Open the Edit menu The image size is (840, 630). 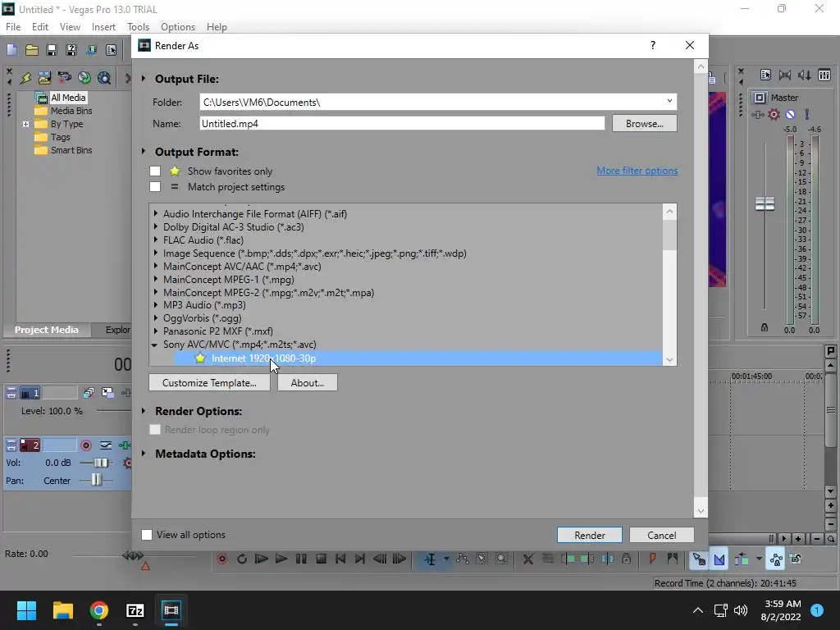[39, 27]
